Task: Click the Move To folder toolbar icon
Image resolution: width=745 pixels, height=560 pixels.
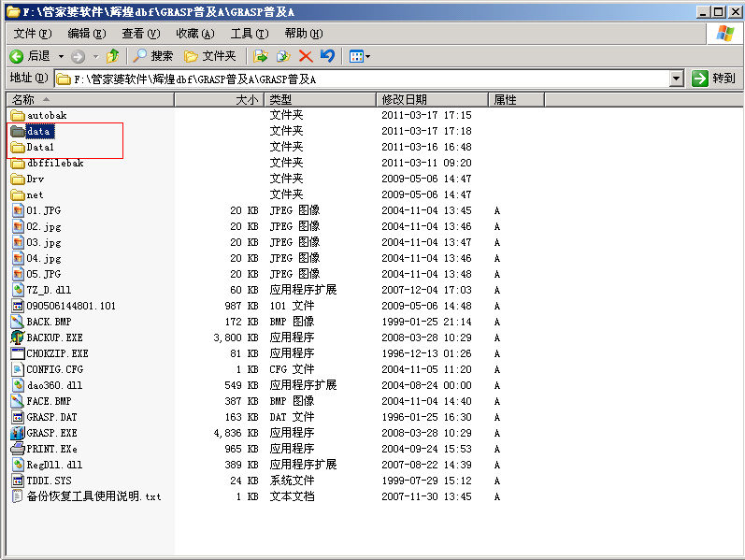Action: click(x=261, y=56)
